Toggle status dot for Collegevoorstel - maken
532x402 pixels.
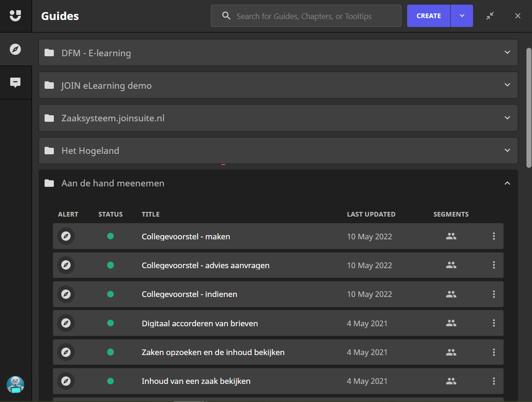(110, 236)
